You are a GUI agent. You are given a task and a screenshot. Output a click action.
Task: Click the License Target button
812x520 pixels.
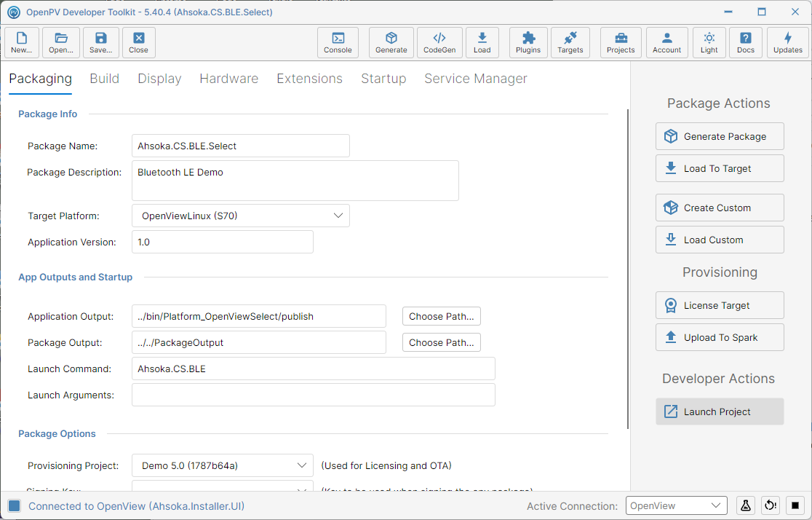[720, 305]
